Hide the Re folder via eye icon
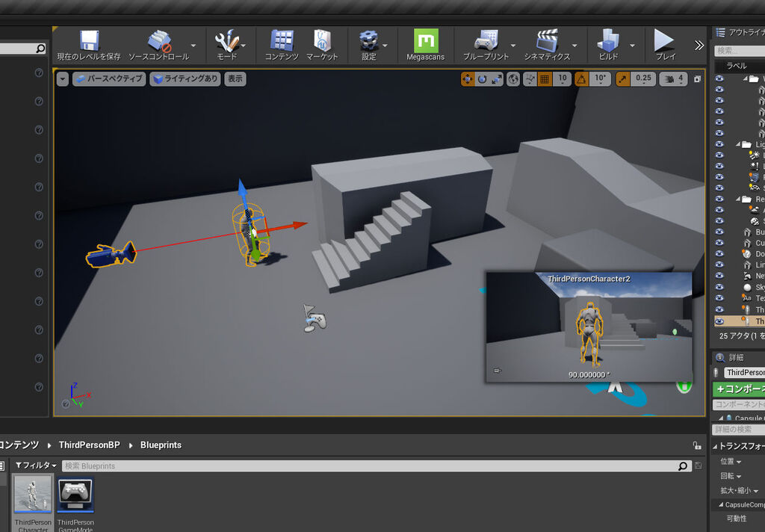The image size is (765, 532). click(719, 199)
